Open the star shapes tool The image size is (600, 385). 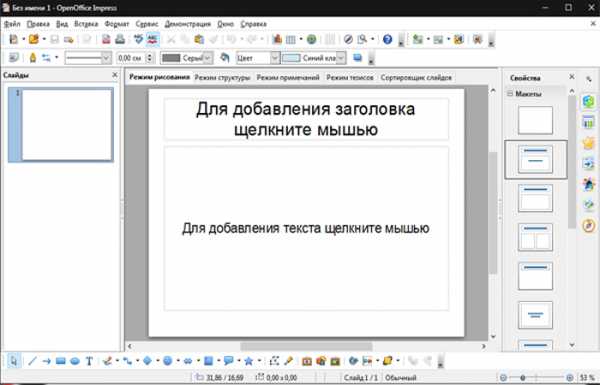[x=248, y=361]
